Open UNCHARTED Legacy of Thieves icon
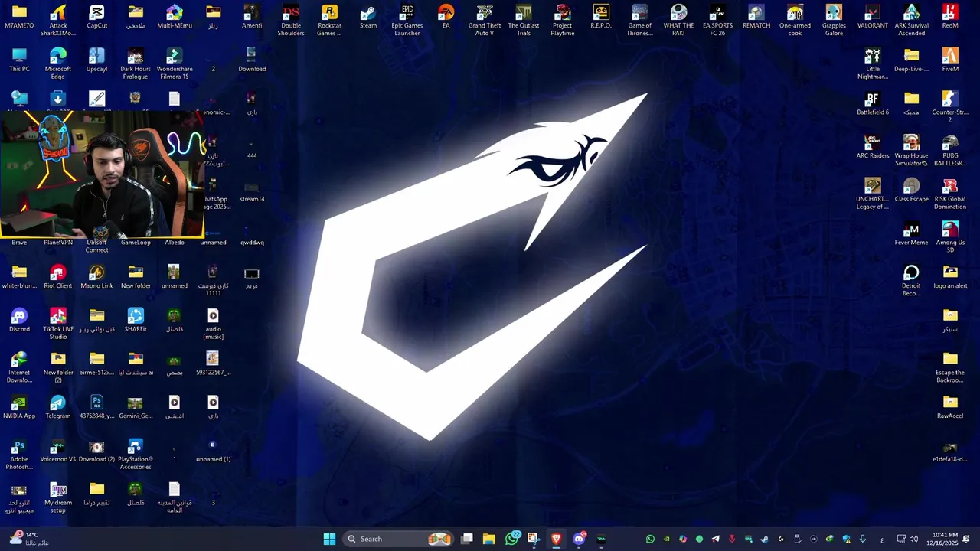 click(x=873, y=194)
